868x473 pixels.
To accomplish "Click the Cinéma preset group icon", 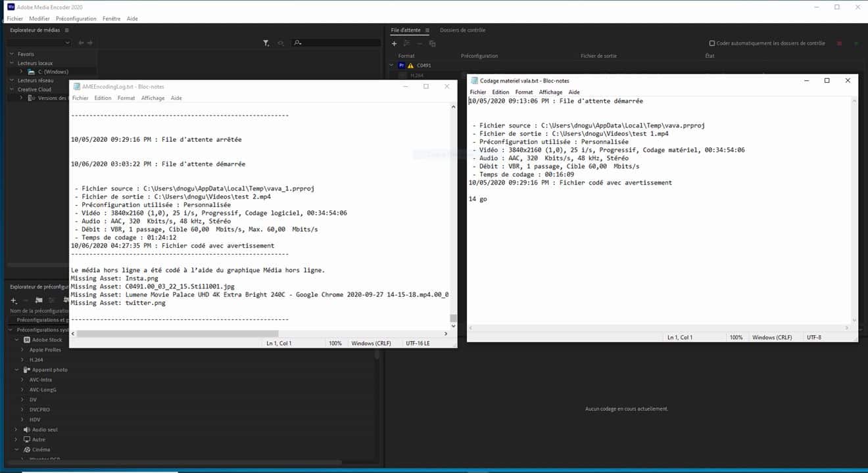I will [27, 449].
